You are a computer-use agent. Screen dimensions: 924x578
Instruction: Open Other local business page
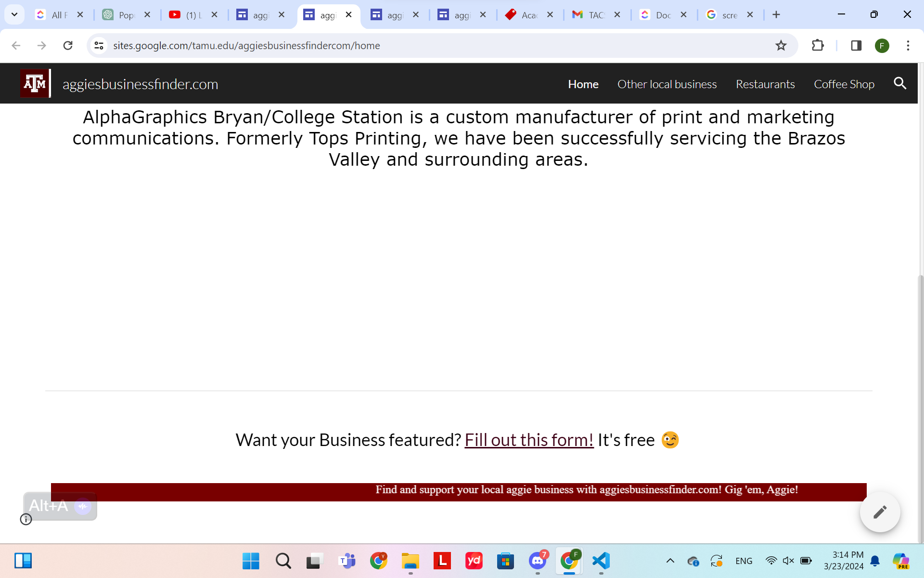[667, 84]
